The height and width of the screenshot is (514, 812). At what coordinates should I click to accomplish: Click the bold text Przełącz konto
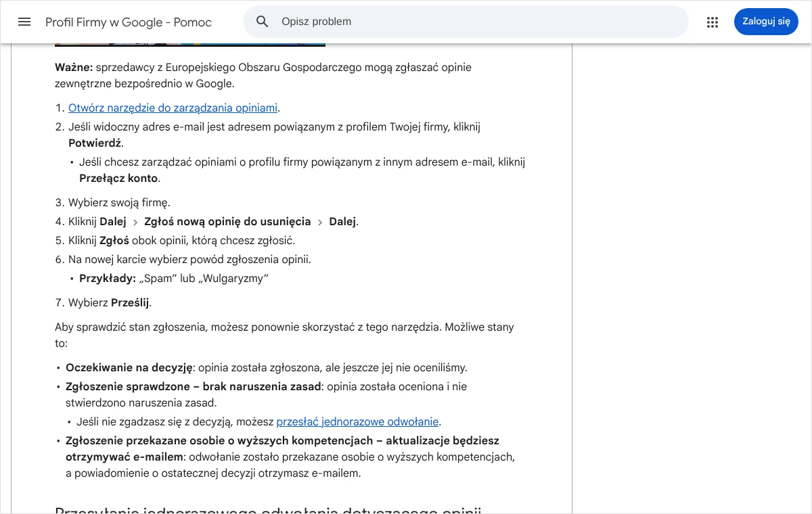118,179
